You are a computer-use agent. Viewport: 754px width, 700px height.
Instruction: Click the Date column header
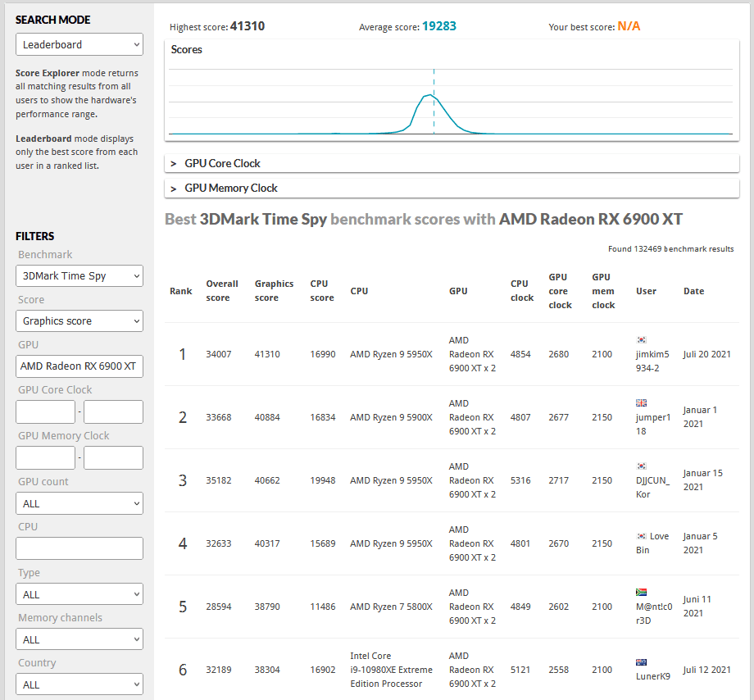(694, 291)
